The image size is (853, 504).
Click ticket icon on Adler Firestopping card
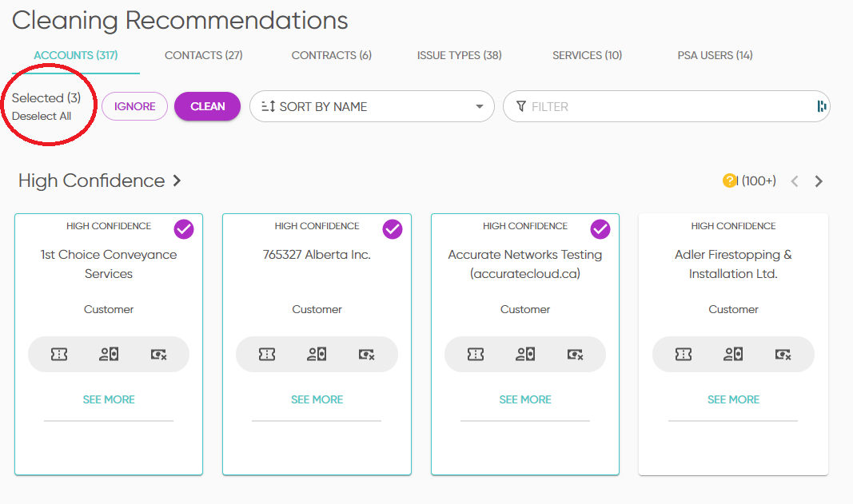[684, 355]
